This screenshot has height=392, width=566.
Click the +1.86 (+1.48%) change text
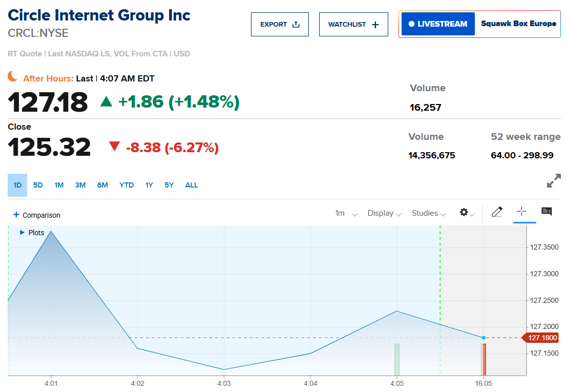click(179, 102)
